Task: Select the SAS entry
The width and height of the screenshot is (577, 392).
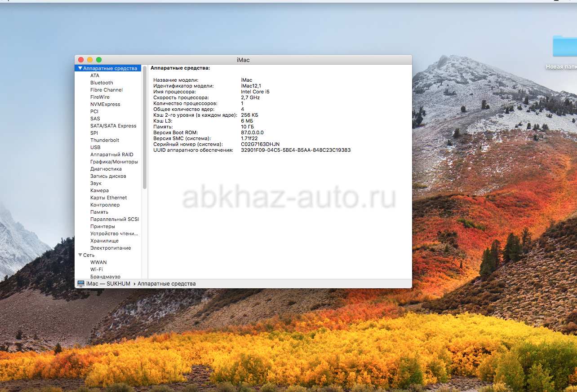Action: (95, 119)
